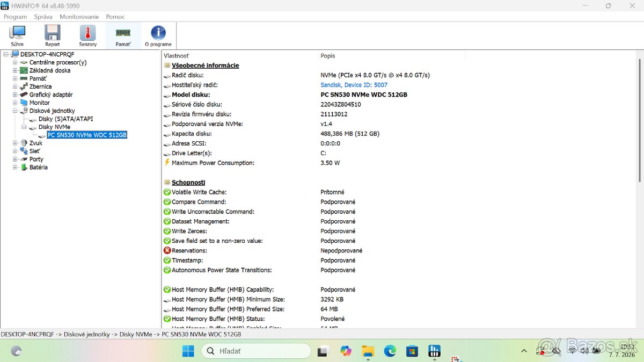
Task: Select the Monitor tree item
Action: click(39, 103)
